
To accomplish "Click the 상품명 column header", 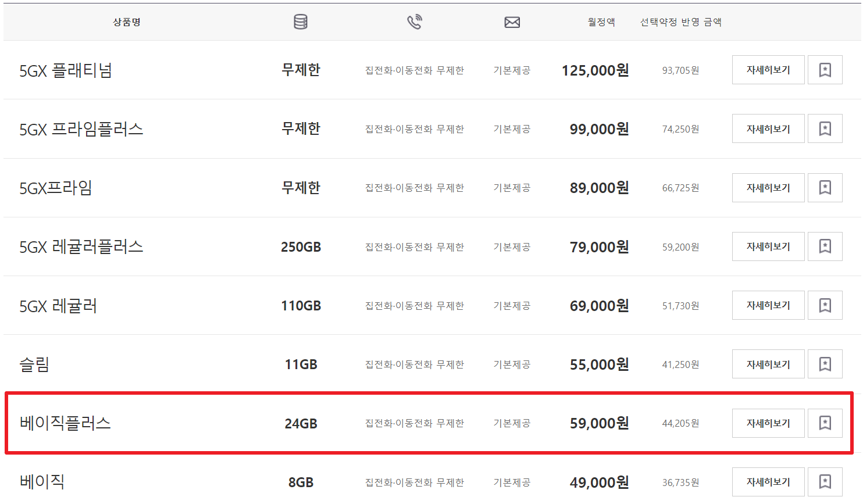I will point(126,21).
